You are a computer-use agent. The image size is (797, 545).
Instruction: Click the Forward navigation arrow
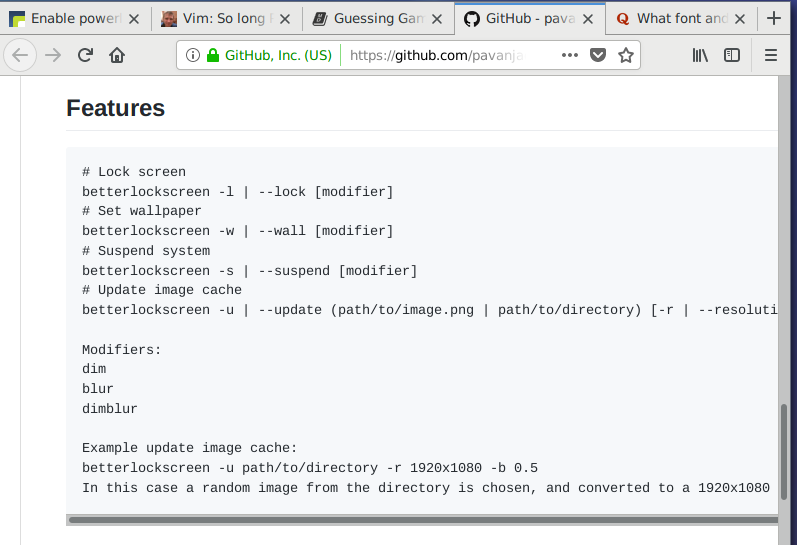[x=53, y=55]
